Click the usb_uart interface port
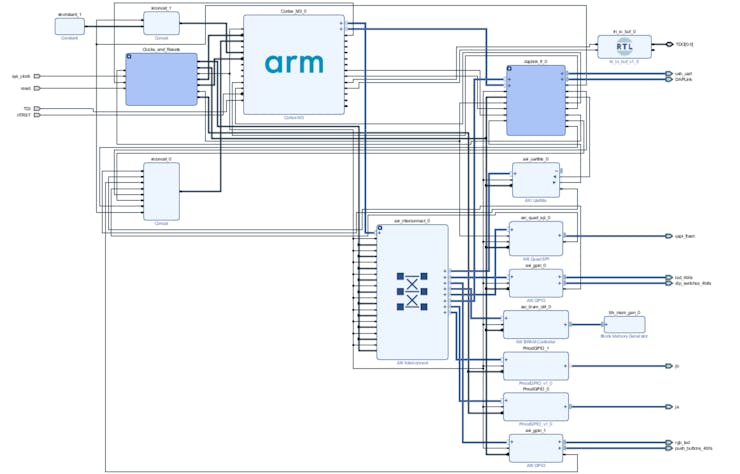 click(669, 74)
